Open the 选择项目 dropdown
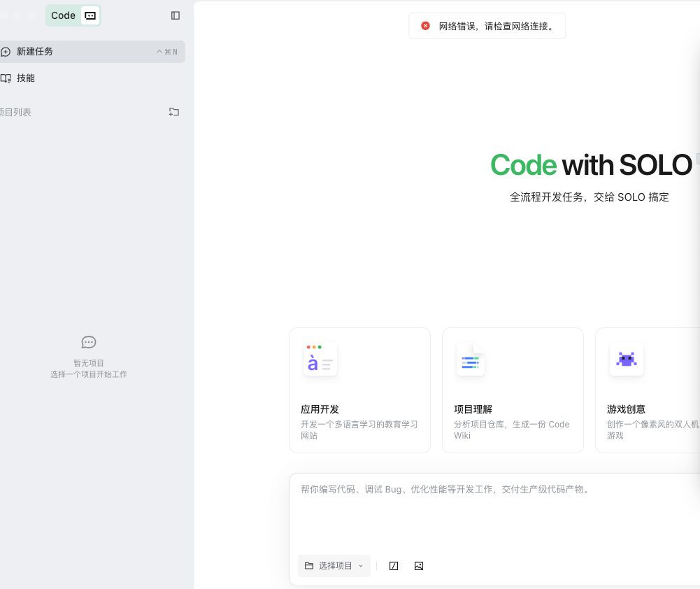Image resolution: width=700 pixels, height=589 pixels. coord(334,566)
